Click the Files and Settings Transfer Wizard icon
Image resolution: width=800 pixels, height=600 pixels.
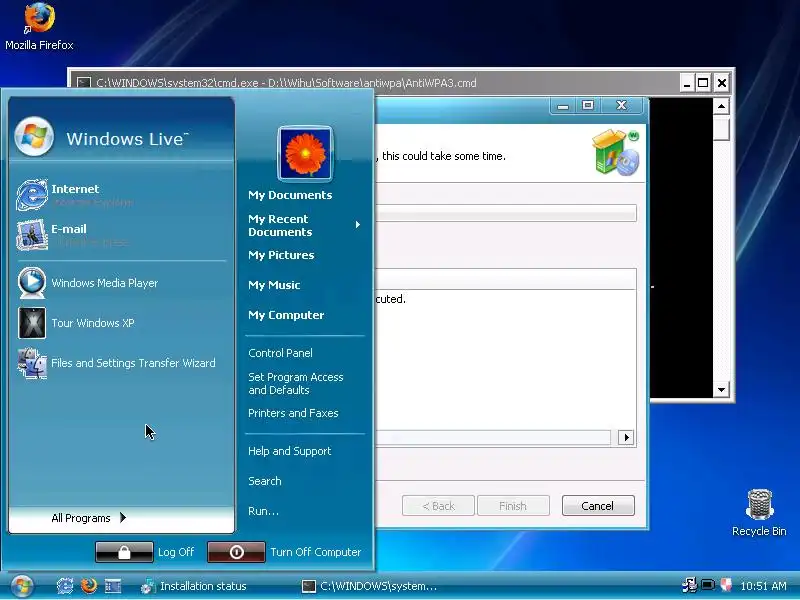[x=32, y=363]
